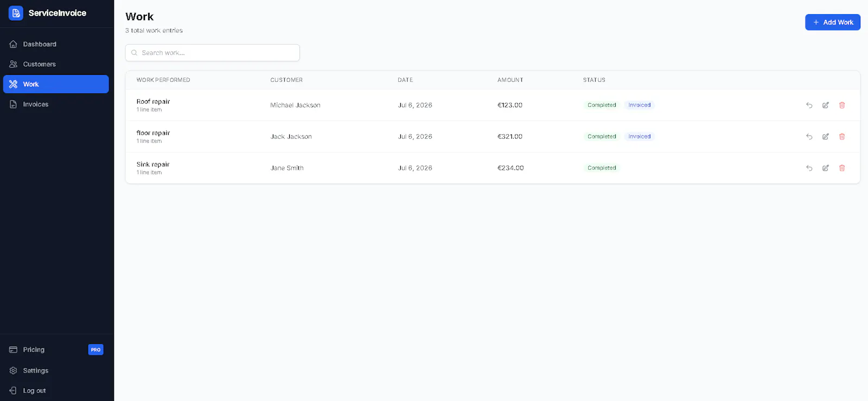The height and width of the screenshot is (401, 868).
Task: Click the undo arrow for Roof repair
Action: [x=809, y=105]
